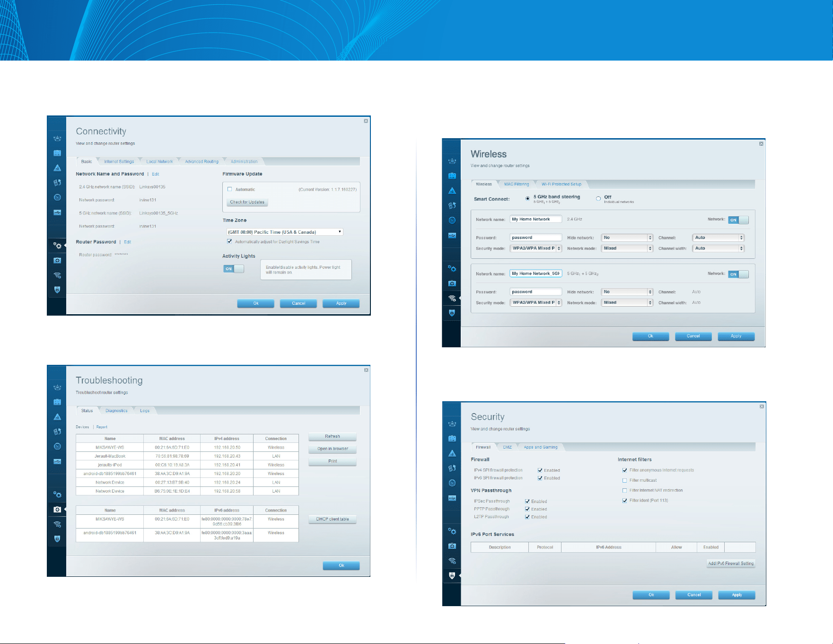Click the shield icon in Security window sidebar
This screenshot has height=644, width=833.
click(x=452, y=575)
